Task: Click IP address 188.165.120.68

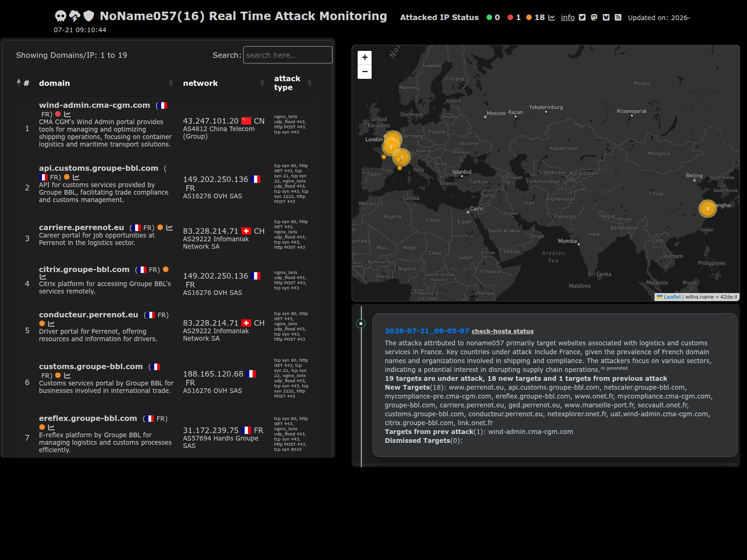Action: tap(213, 374)
